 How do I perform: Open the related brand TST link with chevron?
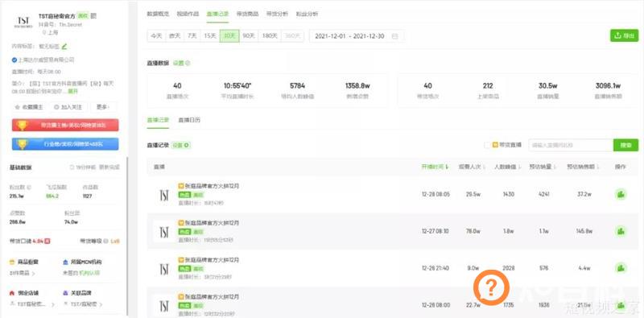84,304
